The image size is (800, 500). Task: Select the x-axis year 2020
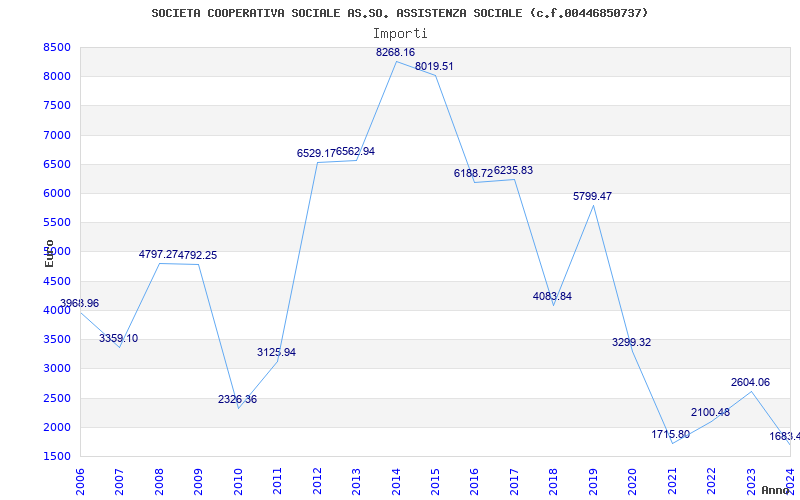coord(633,481)
